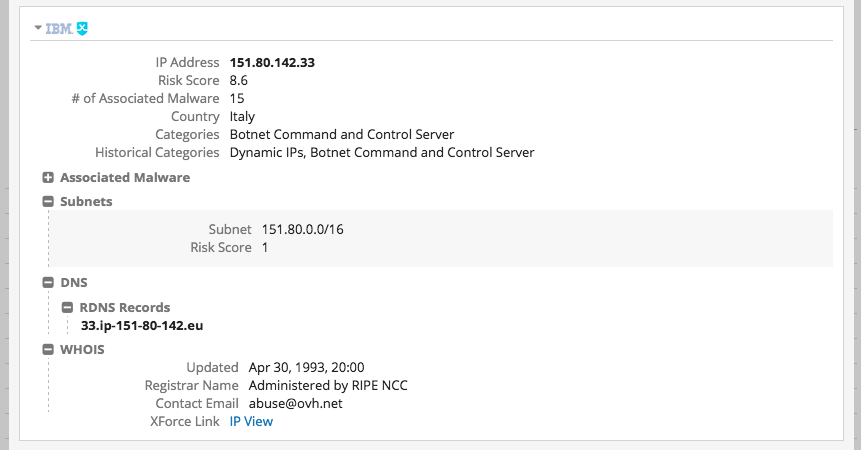Collapse the DNS section minus icon
Screen dimensions: 861x450
coord(48,283)
